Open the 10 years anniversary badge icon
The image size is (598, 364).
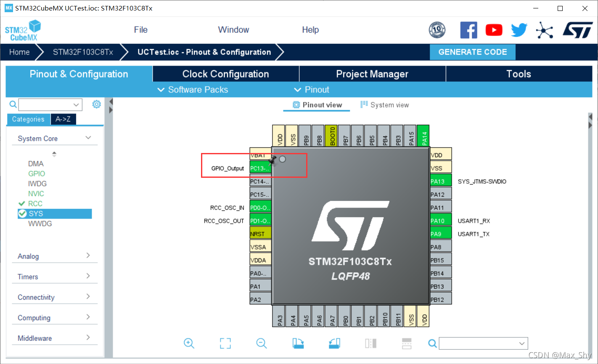(437, 30)
